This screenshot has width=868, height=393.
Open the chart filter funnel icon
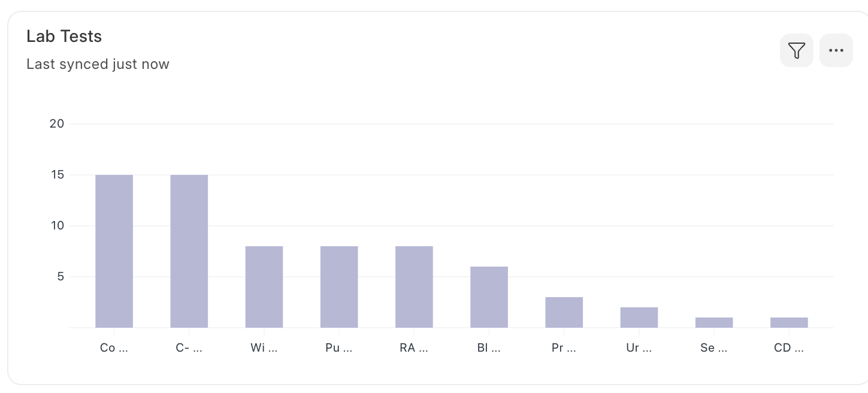[796, 51]
